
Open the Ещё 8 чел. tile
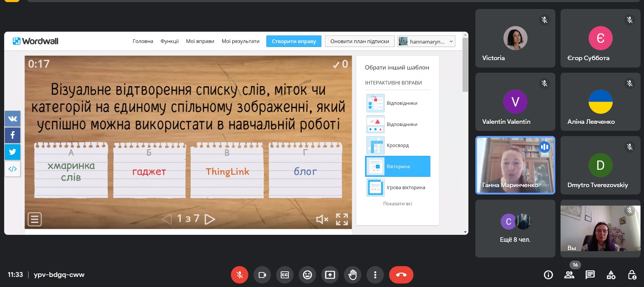click(x=515, y=229)
